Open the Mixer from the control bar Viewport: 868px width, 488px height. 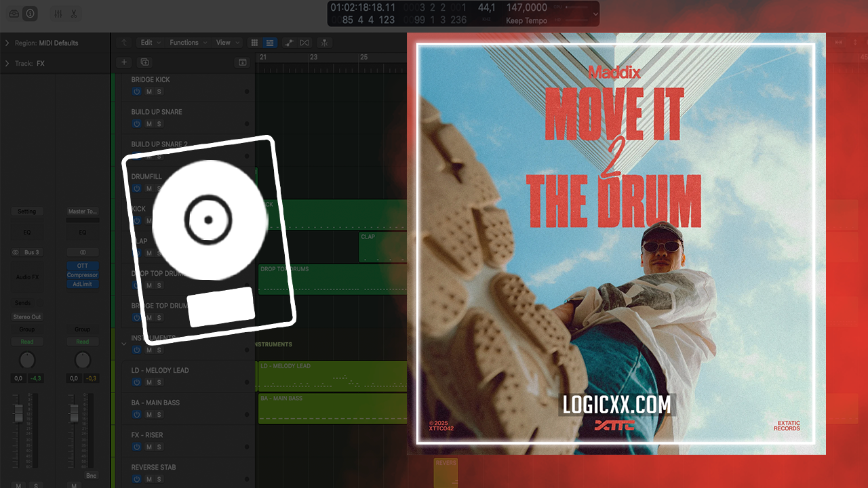point(58,14)
